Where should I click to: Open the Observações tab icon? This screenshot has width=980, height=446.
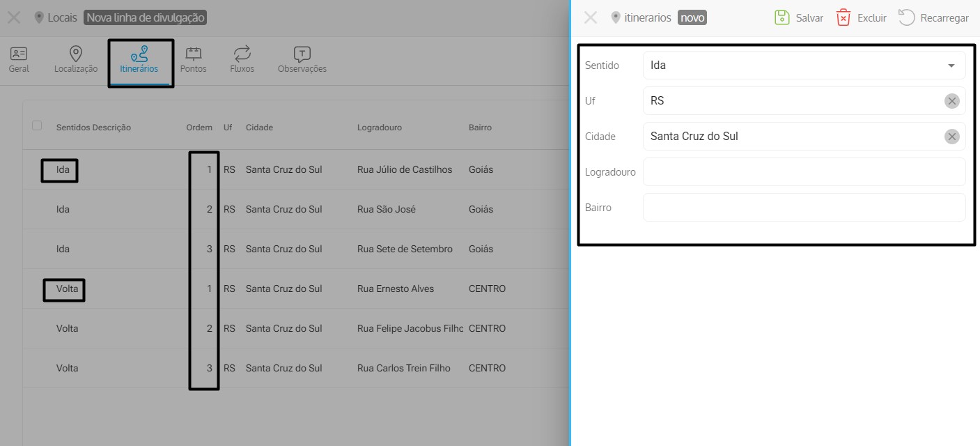302,54
